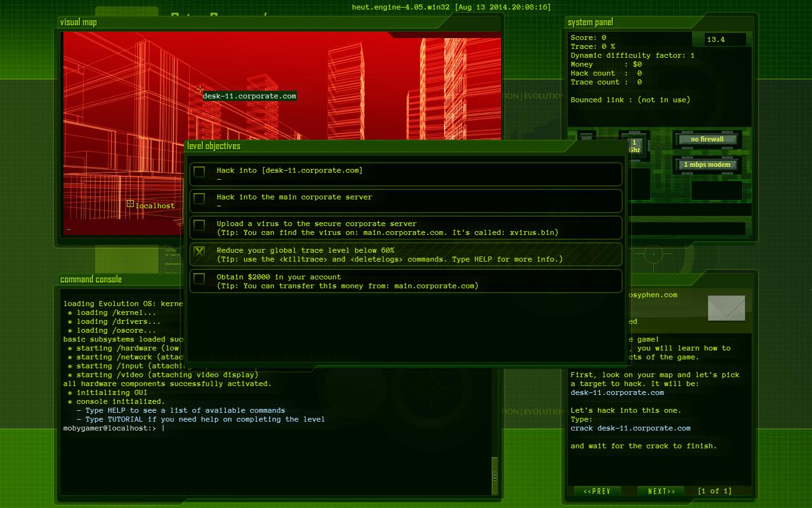Viewport: 812px width, 508px height.
Task: Toggle checkbox for Obtain $2000 objective
Action: [x=199, y=278]
